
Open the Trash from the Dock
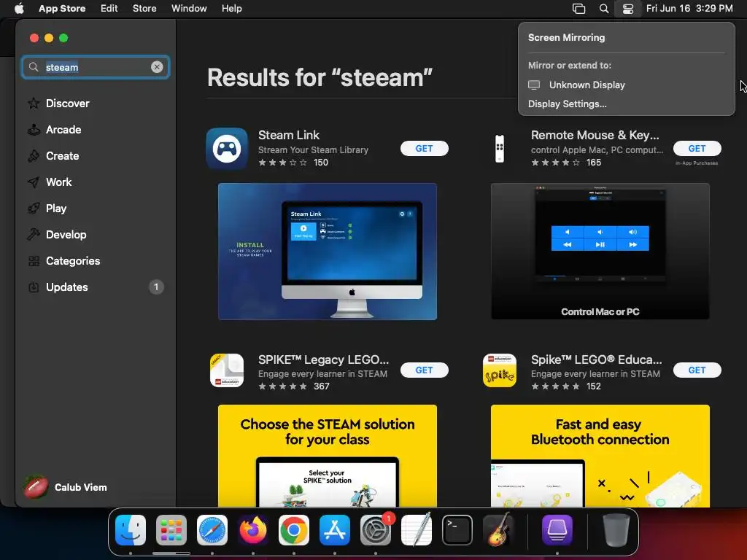click(x=617, y=530)
